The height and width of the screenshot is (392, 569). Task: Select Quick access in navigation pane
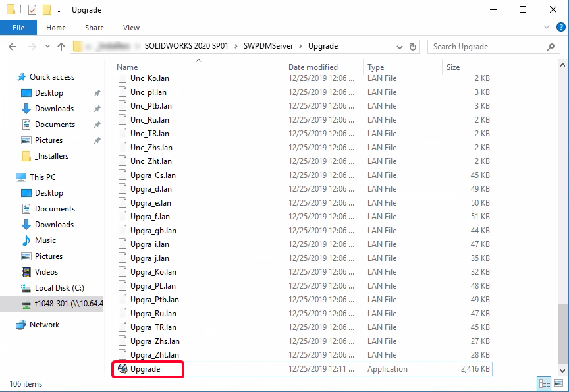52,77
